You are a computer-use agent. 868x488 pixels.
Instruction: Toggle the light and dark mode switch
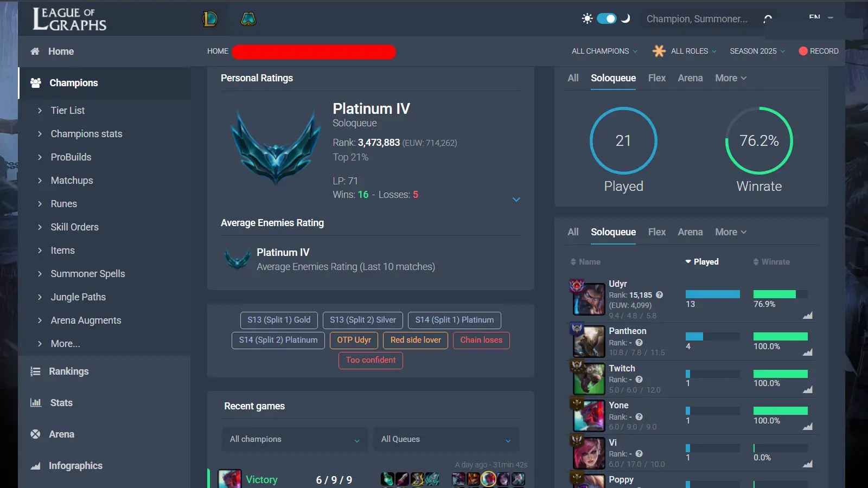tap(607, 18)
